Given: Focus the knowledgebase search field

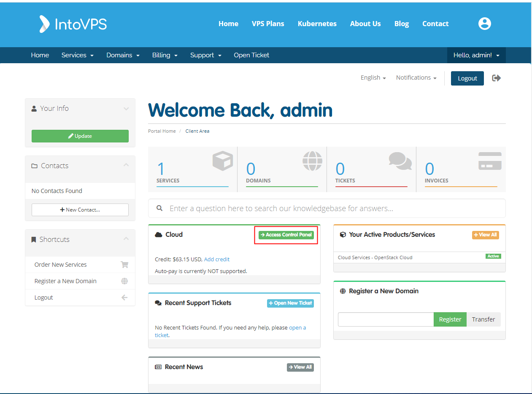Looking at the screenshot, I should 327,208.
